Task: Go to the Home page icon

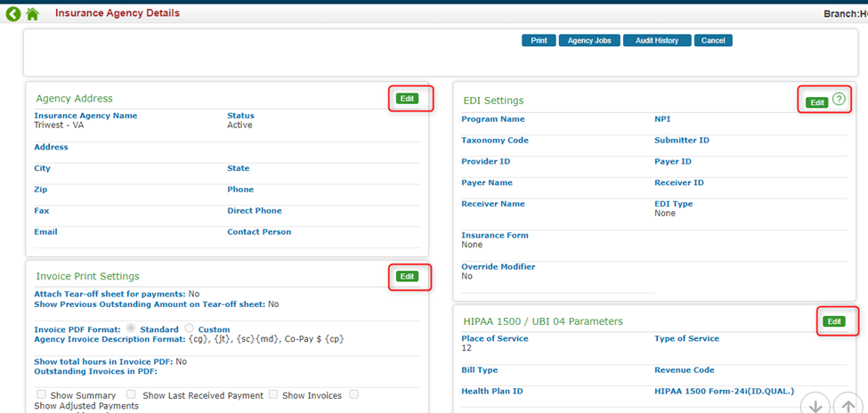Action: point(33,14)
